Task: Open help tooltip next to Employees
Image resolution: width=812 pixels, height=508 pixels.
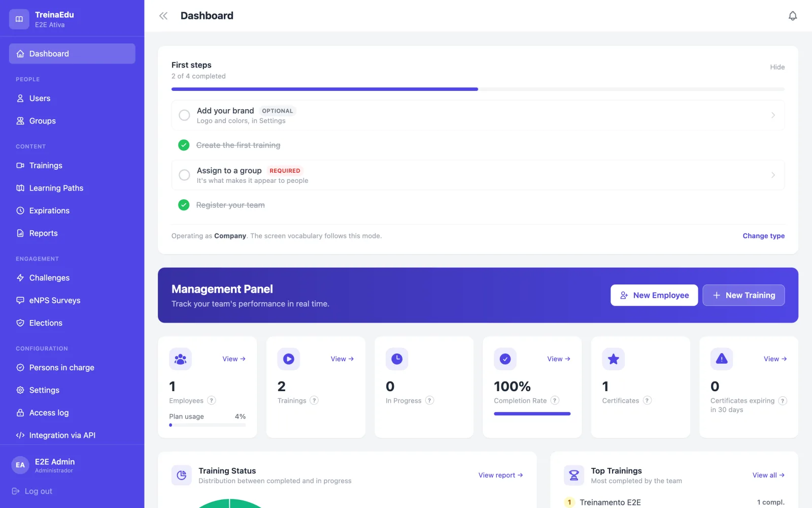Action: (212, 400)
